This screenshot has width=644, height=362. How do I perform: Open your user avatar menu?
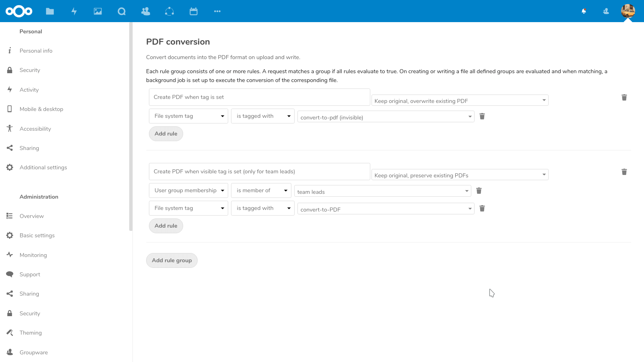(x=627, y=11)
